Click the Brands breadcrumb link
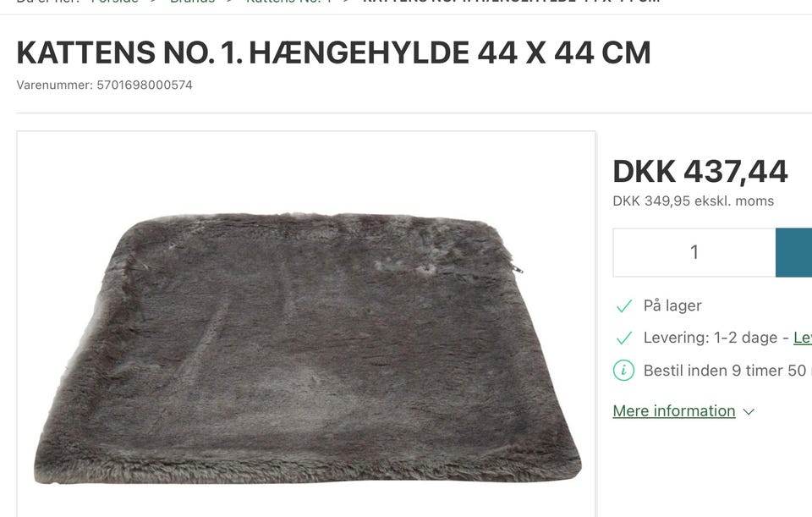This screenshot has height=517, width=812. 192,2
